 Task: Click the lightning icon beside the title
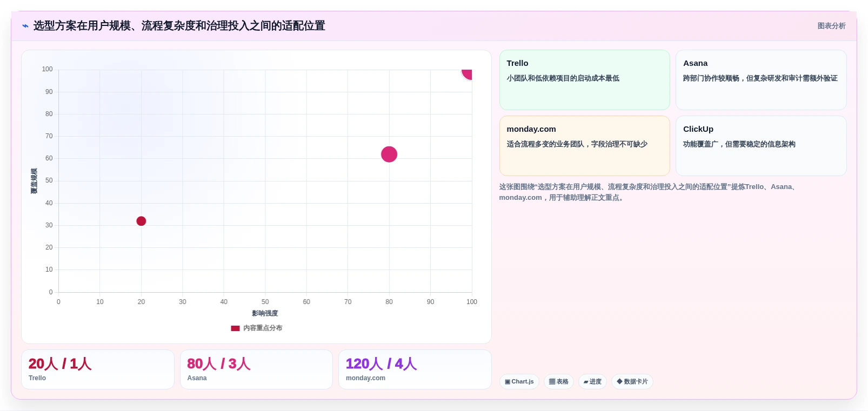coord(25,26)
